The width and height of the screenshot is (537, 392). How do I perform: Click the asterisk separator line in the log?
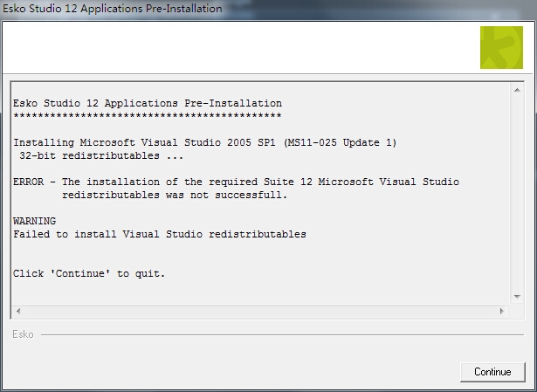[148, 115]
